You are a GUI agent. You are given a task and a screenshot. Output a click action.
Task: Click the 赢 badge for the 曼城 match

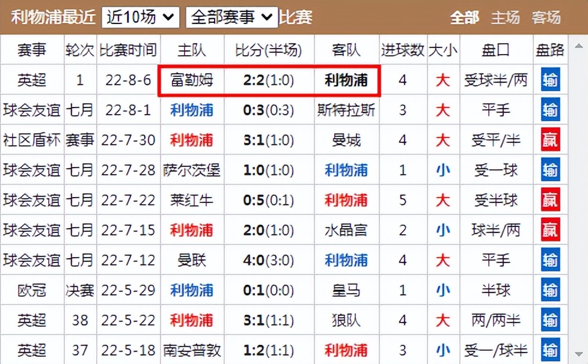550,140
